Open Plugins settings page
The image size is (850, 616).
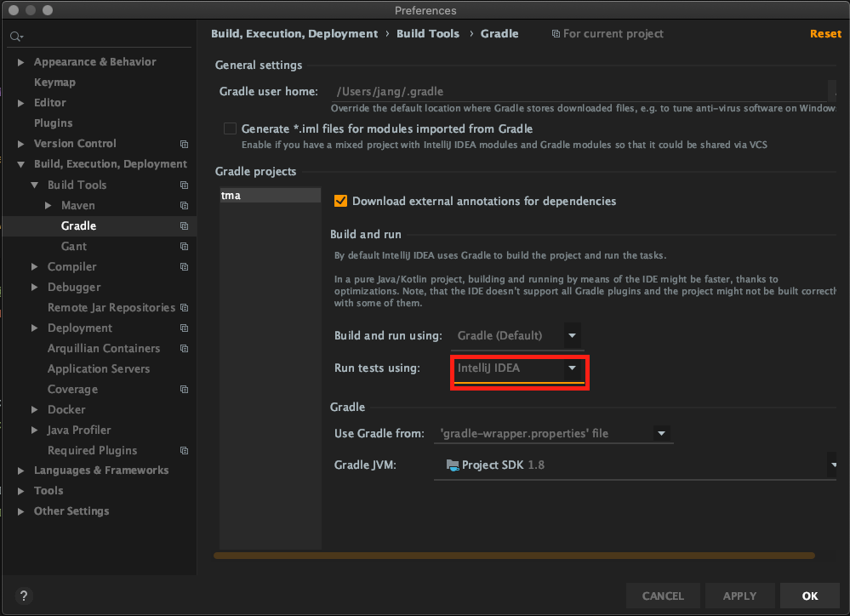pyautogui.click(x=53, y=123)
